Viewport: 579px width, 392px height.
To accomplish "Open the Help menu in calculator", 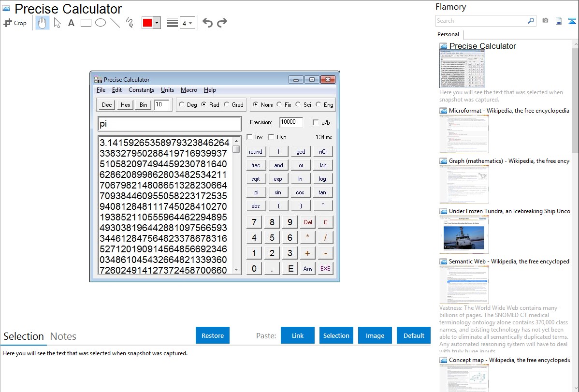I will [210, 90].
